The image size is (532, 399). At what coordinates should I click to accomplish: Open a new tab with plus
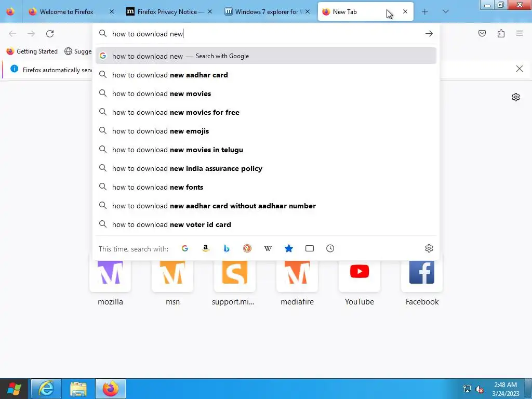click(x=424, y=12)
